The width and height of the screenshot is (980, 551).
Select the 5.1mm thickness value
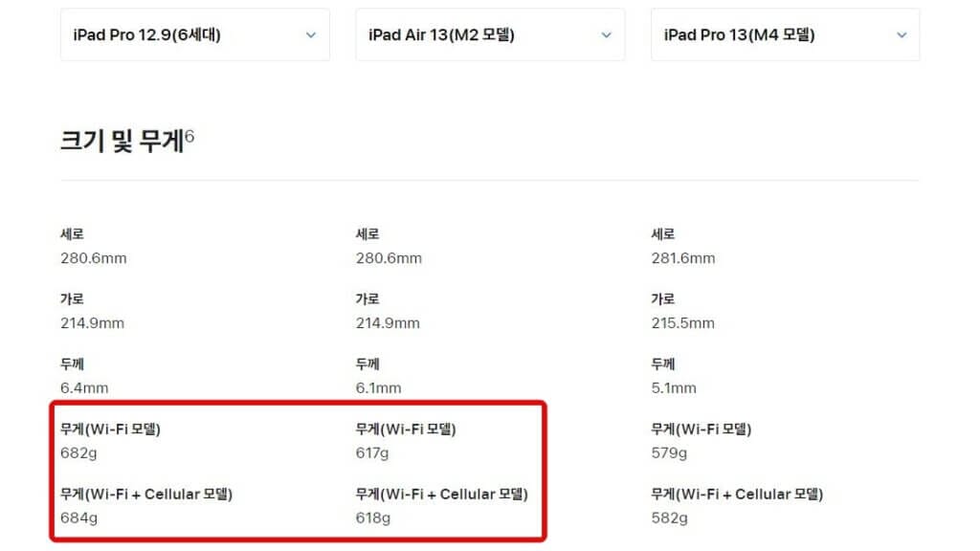(674, 388)
